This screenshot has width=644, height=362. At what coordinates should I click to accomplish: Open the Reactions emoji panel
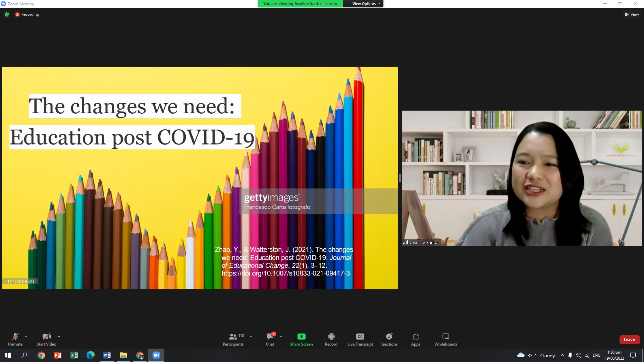[x=389, y=339]
